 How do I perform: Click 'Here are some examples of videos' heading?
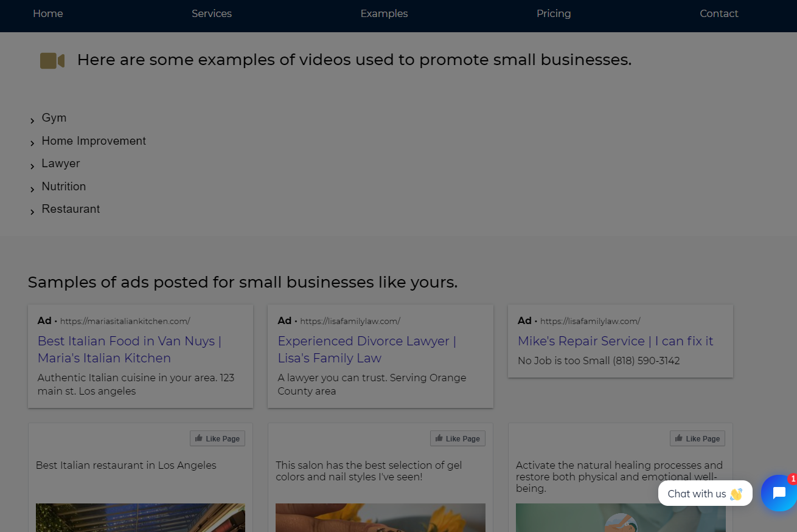(354, 60)
